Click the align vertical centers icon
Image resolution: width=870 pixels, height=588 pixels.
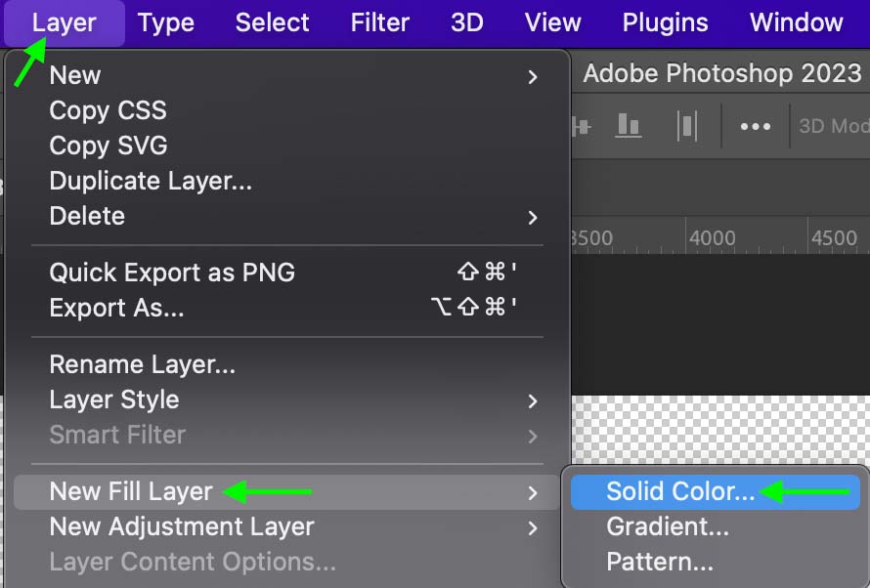pyautogui.click(x=583, y=125)
